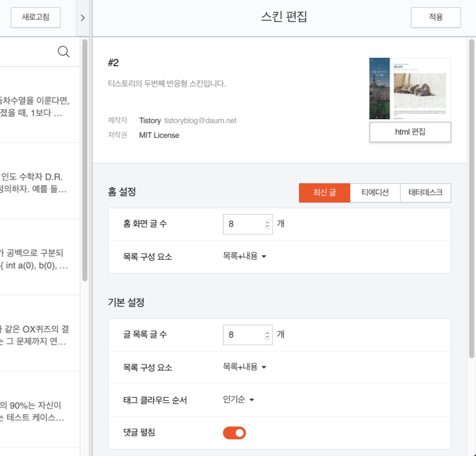Open 목록 구성 요소 dropdown under 홈 설정
The image size is (476, 456).
tap(244, 256)
